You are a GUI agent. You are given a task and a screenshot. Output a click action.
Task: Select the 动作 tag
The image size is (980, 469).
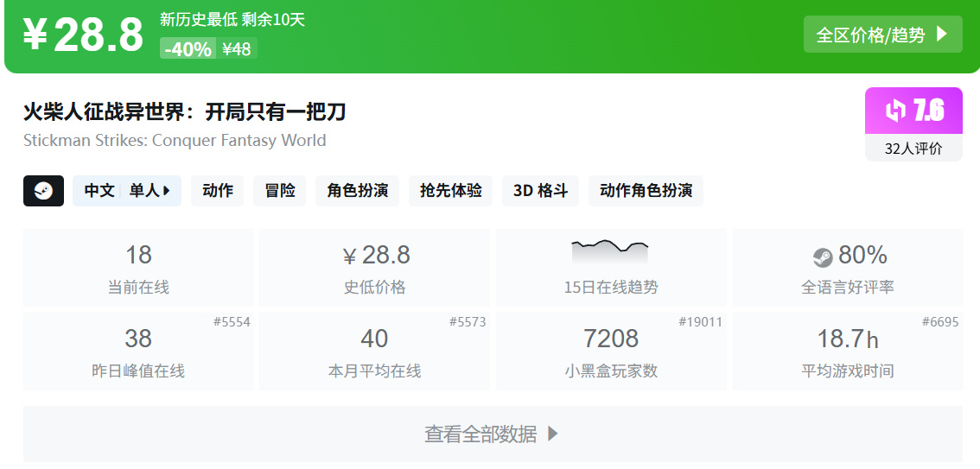(x=218, y=191)
